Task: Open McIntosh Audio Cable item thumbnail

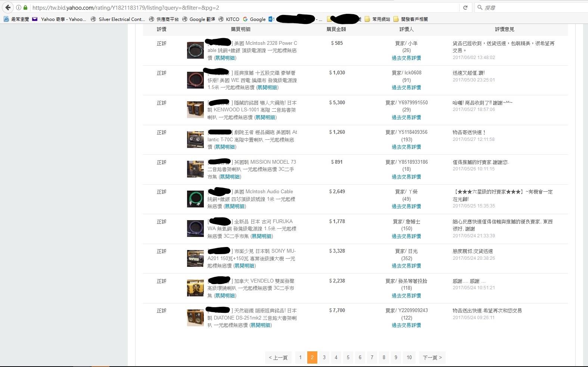Action: pyautogui.click(x=195, y=199)
